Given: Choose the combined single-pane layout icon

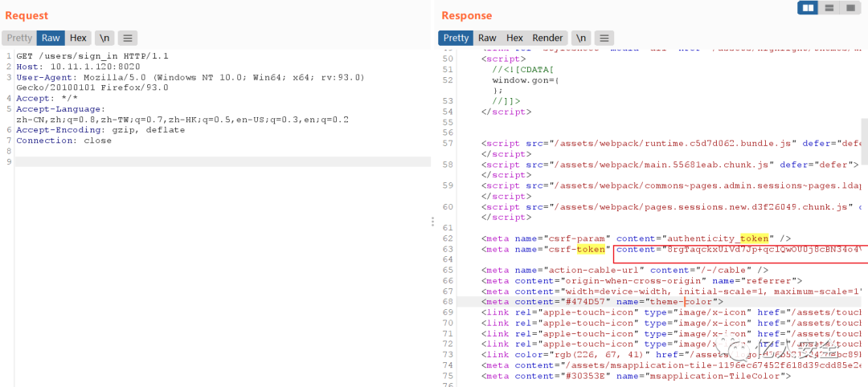Looking at the screenshot, I should click(850, 8).
